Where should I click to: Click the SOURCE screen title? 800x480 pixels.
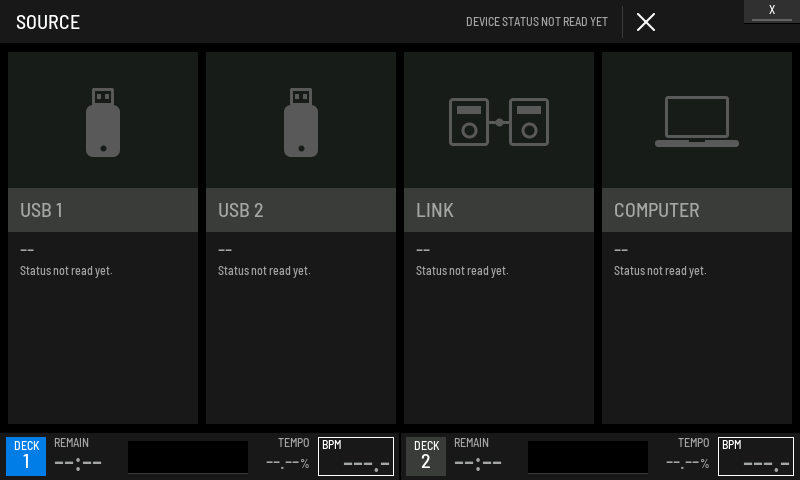(x=48, y=22)
